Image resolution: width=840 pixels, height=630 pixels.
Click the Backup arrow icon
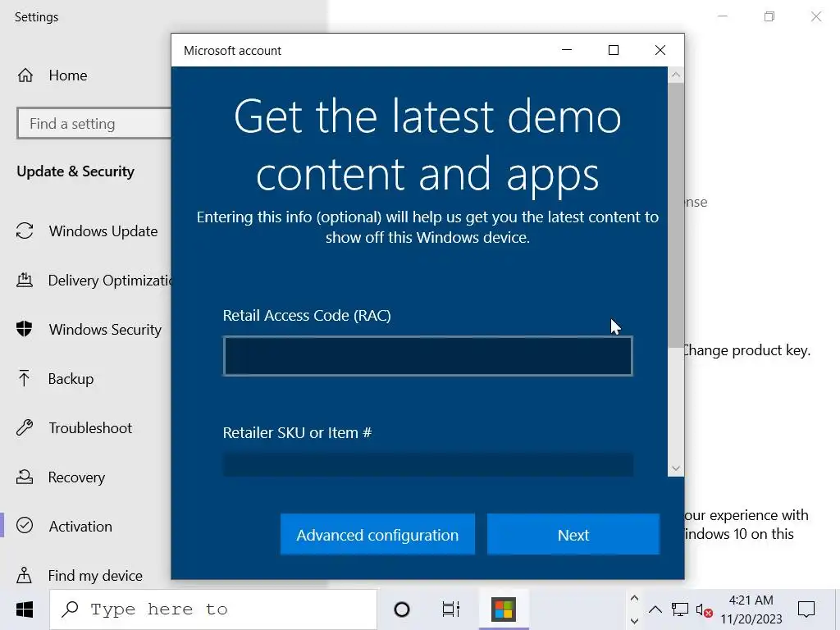(24, 378)
